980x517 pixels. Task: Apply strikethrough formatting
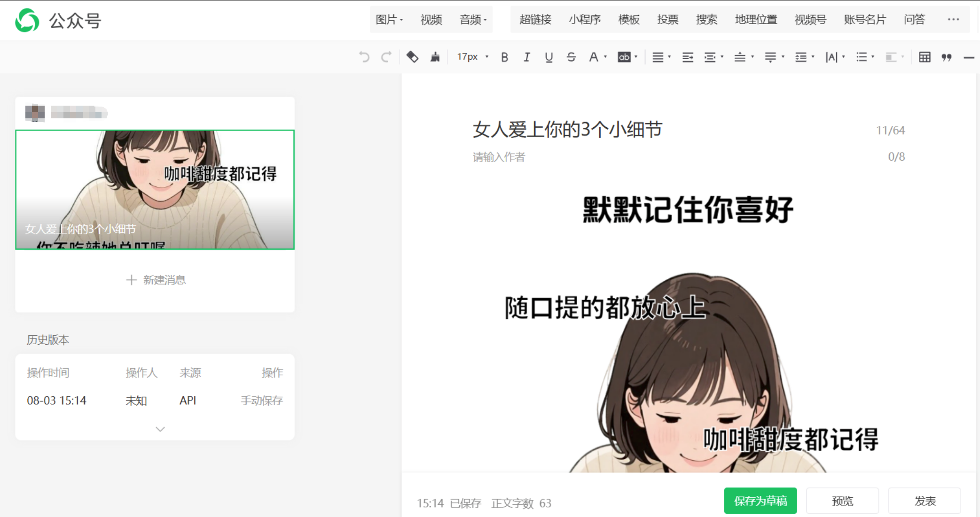pyautogui.click(x=571, y=57)
